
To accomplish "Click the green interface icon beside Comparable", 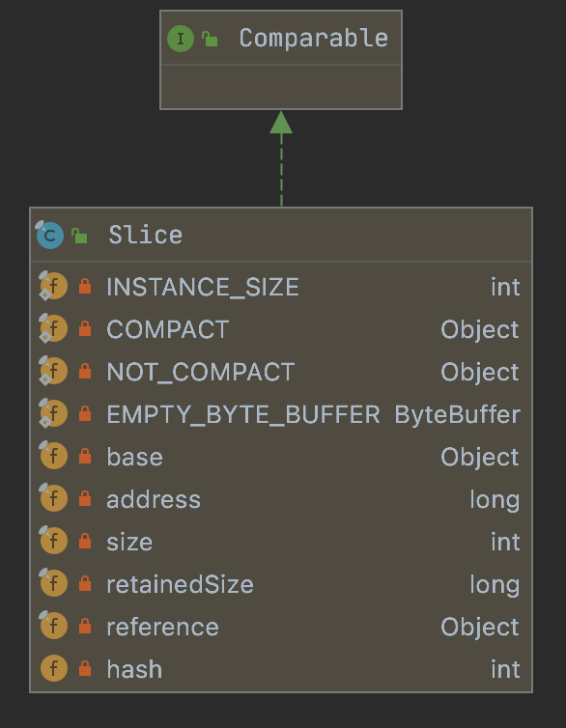I will pyautogui.click(x=181, y=39).
